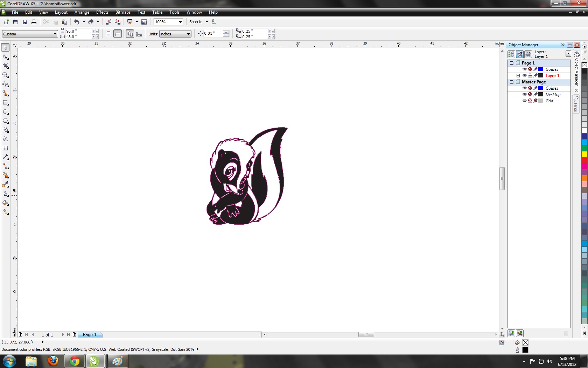The image size is (588, 368).
Task: Select the Interactive Fill tool
Action: (5, 212)
